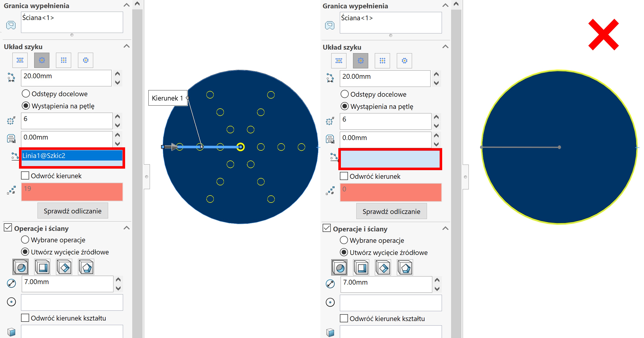Select Wybrane operacje radio in right panel

[x=344, y=240]
